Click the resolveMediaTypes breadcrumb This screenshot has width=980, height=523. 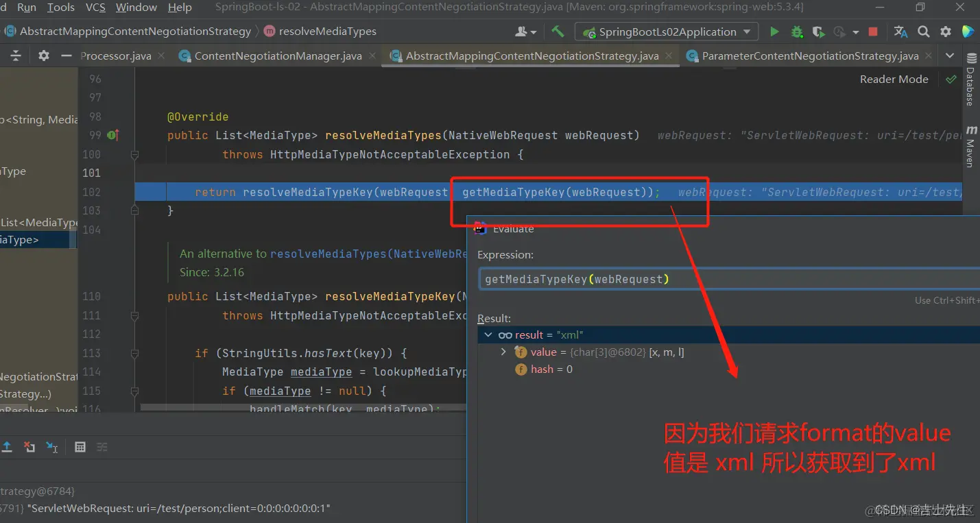pos(320,32)
